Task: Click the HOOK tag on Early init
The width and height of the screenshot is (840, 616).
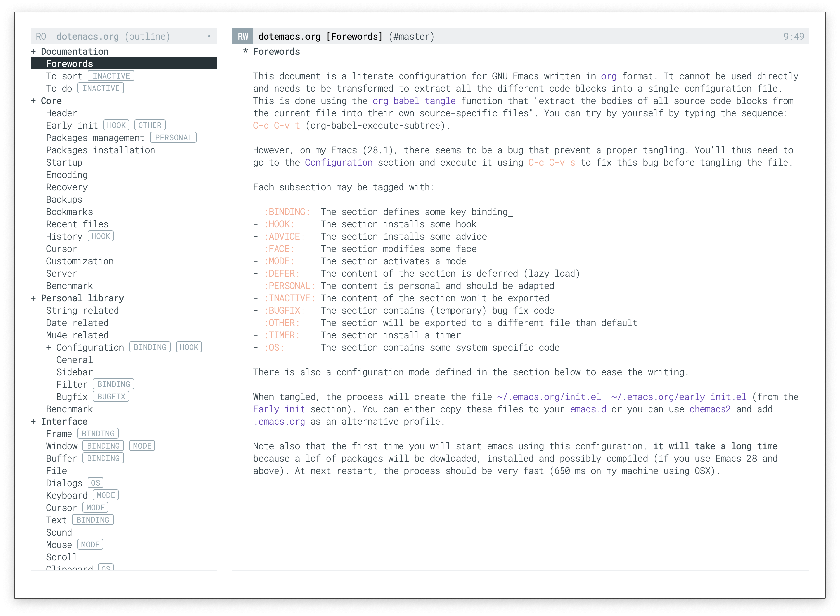Action: coord(117,125)
